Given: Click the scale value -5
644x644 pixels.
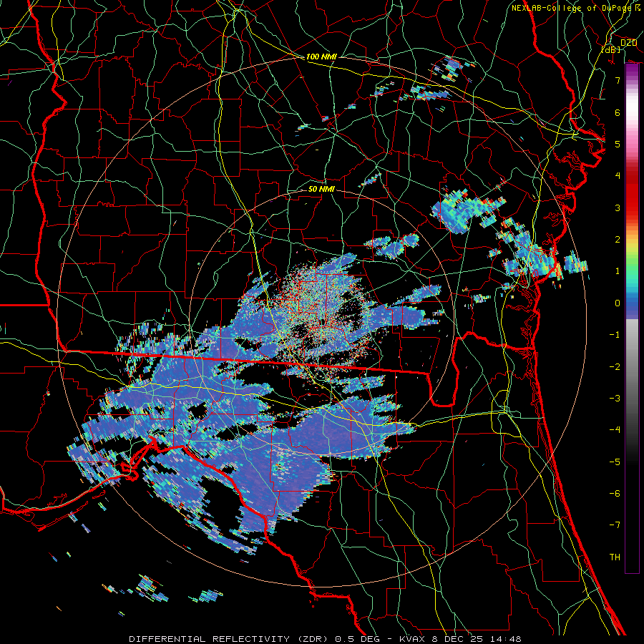Looking at the screenshot, I should tap(615, 462).
